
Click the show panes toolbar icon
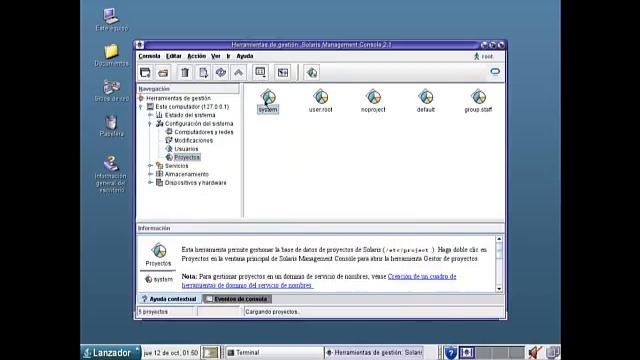[282, 73]
